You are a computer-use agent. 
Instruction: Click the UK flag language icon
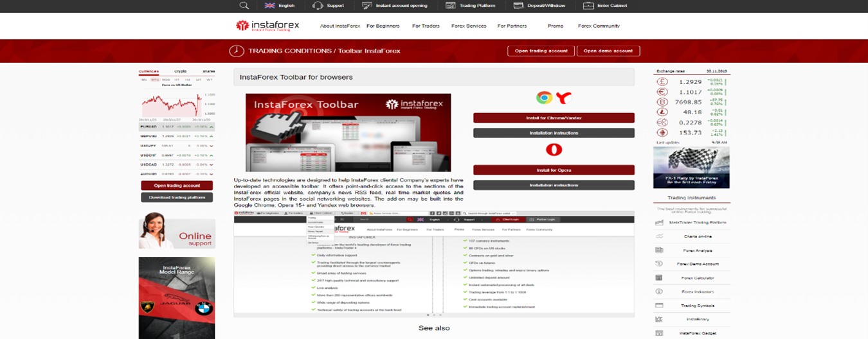tap(269, 5)
